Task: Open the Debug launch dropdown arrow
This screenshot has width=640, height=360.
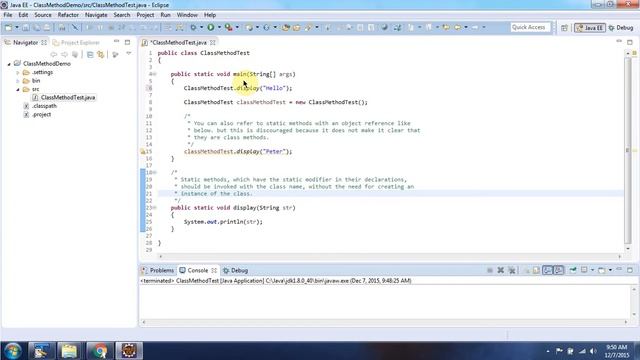Action: [x=202, y=27]
